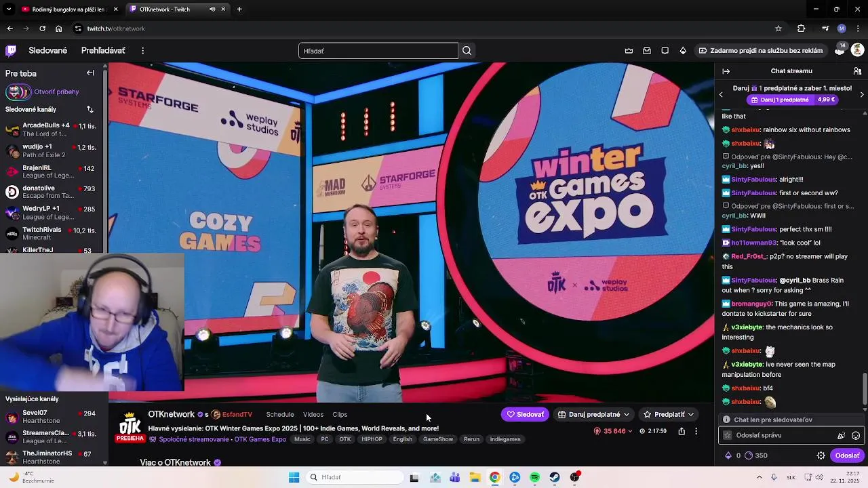Collapse the chat panel with arrow icon
Viewport: 868px width, 488px height.
click(726, 71)
